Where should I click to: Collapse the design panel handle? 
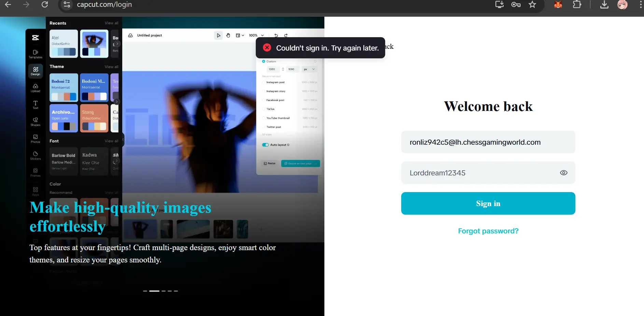coord(123,140)
